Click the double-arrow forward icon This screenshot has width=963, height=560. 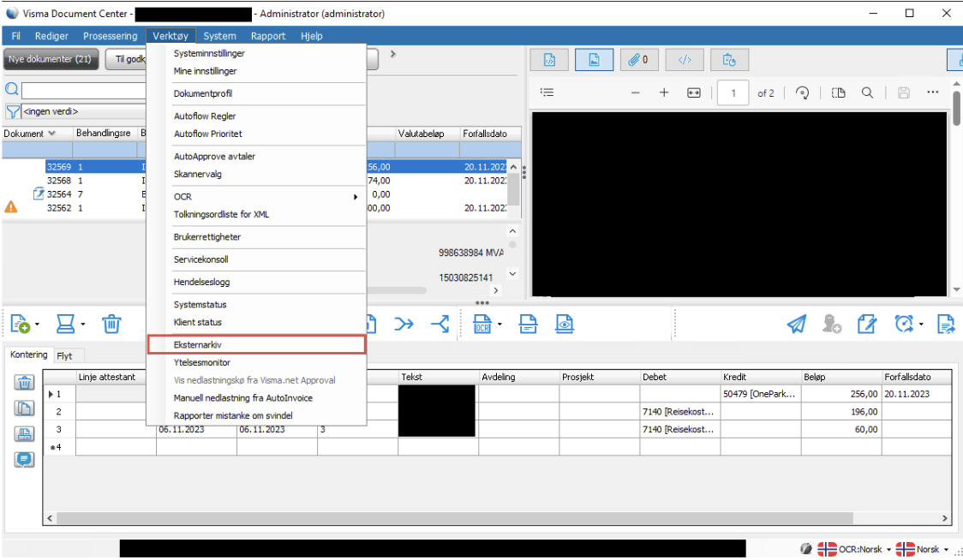click(x=404, y=324)
